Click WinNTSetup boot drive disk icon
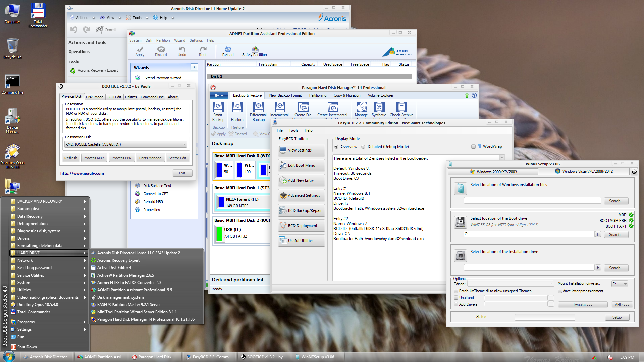 click(x=460, y=222)
